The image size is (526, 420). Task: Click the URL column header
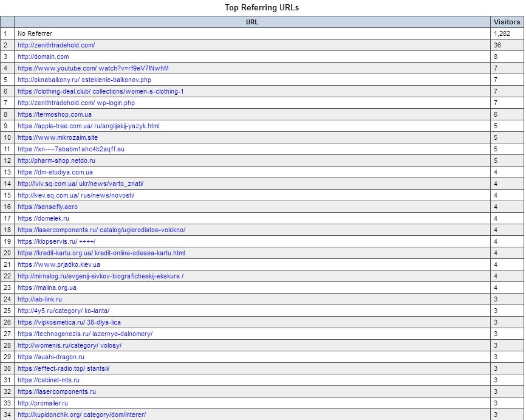coord(252,22)
